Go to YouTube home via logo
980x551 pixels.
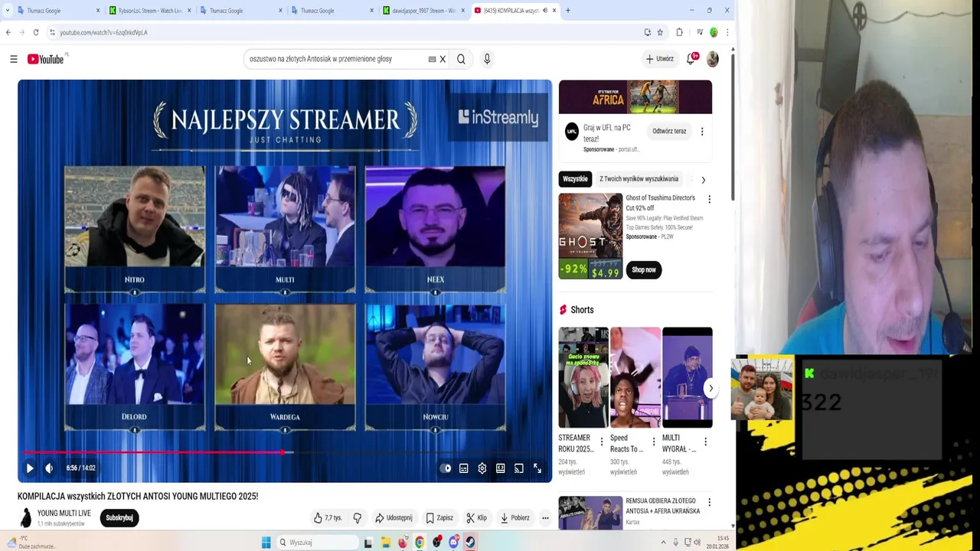point(46,59)
